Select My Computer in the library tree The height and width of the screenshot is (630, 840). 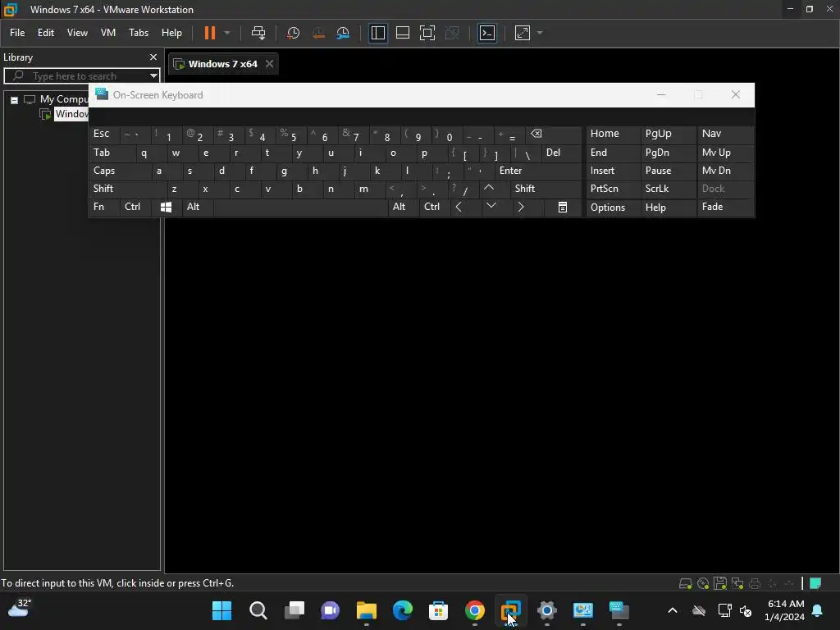(64, 99)
